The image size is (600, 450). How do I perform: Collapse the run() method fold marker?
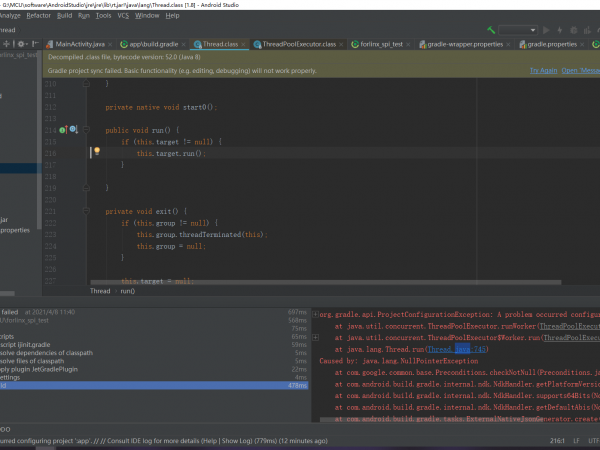coord(88,130)
